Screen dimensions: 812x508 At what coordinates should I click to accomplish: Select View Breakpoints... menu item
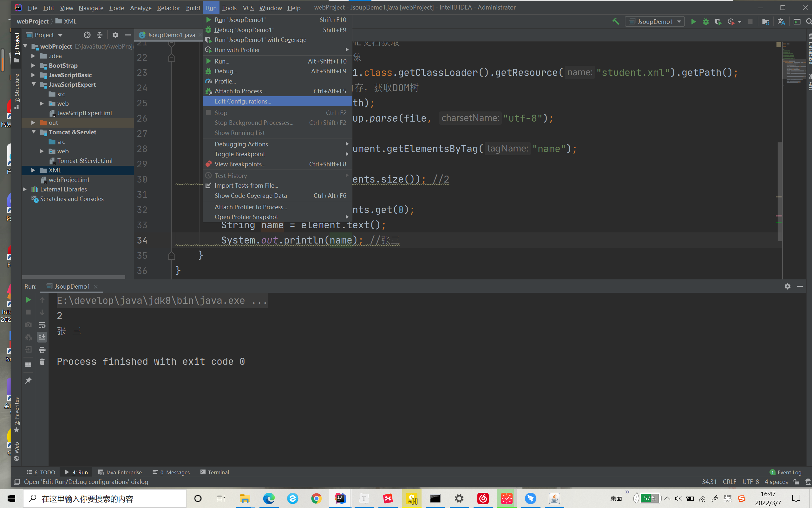(x=277, y=164)
